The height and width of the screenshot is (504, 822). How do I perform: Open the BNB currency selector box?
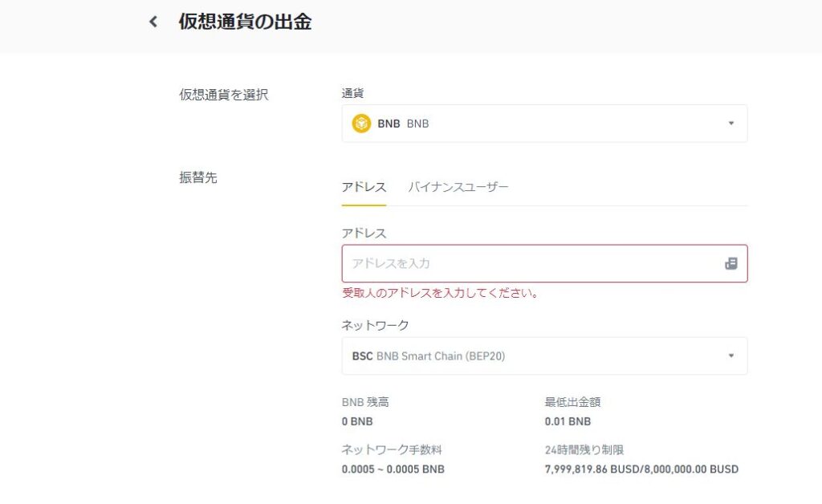click(x=544, y=124)
